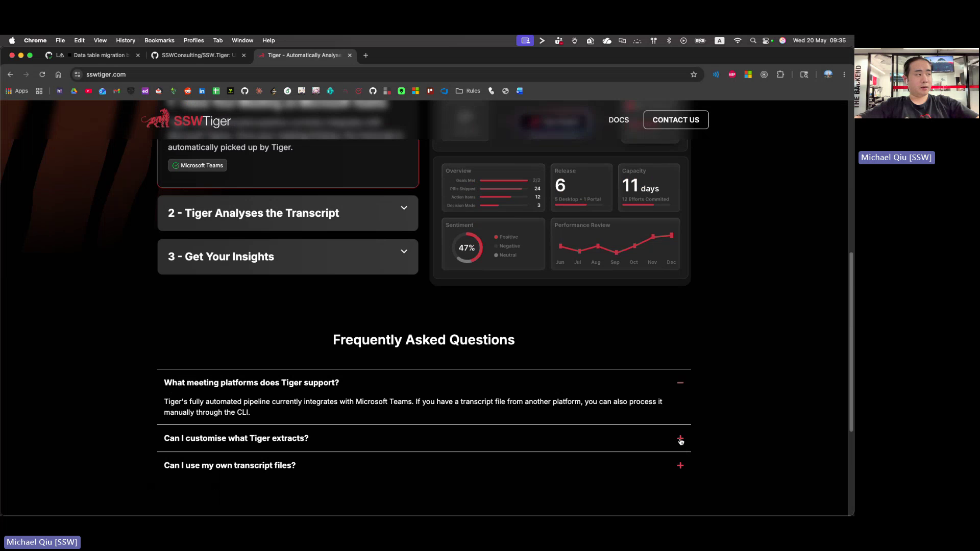Open the Google Drive bookmark
The height and width of the screenshot is (551, 980).
coord(74,91)
